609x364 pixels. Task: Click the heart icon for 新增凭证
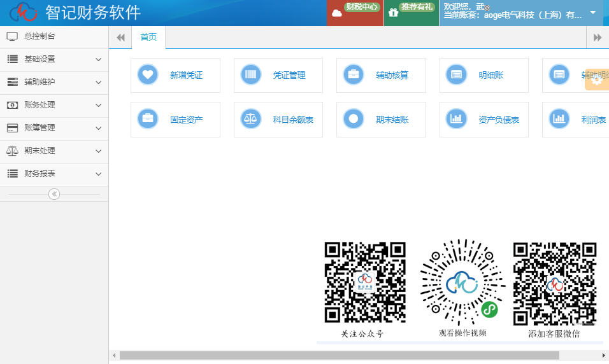click(148, 74)
